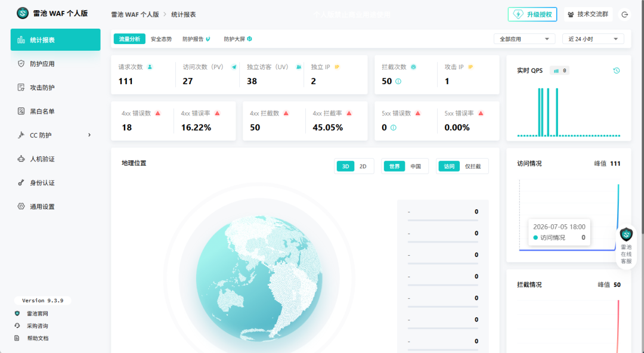Switch map view to 2D
The image size is (644, 353).
(x=363, y=166)
